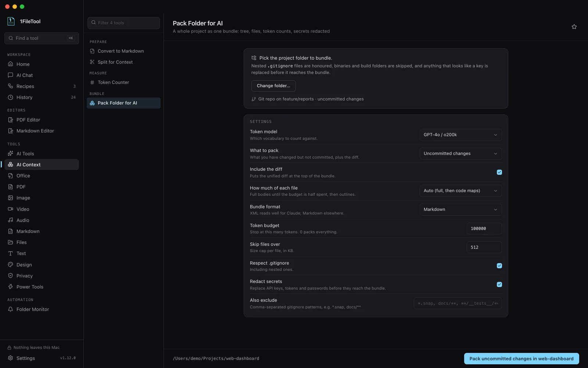Open the Token model dropdown

460,135
